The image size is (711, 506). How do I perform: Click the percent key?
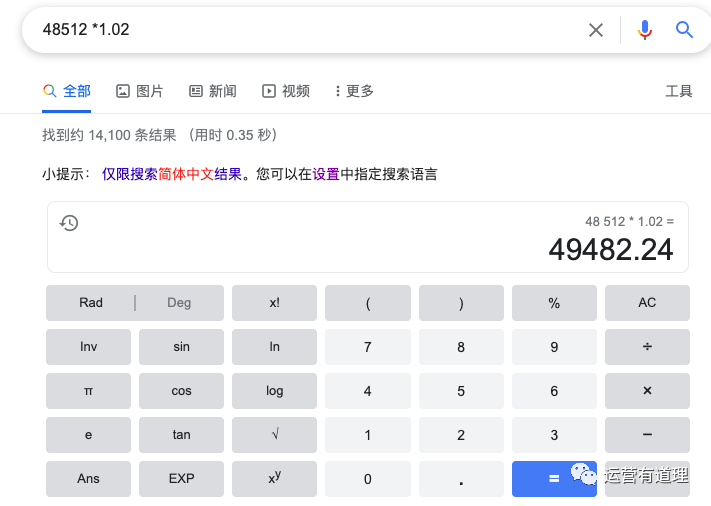(554, 302)
